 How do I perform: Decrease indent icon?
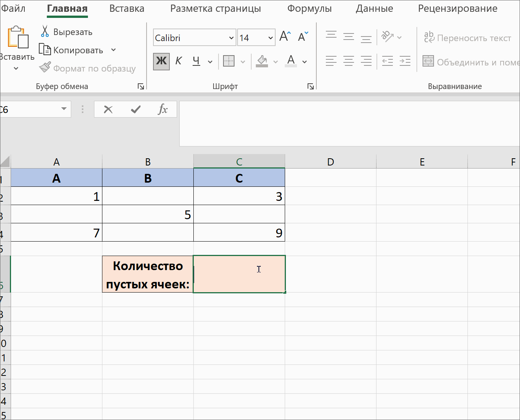pyautogui.click(x=388, y=61)
